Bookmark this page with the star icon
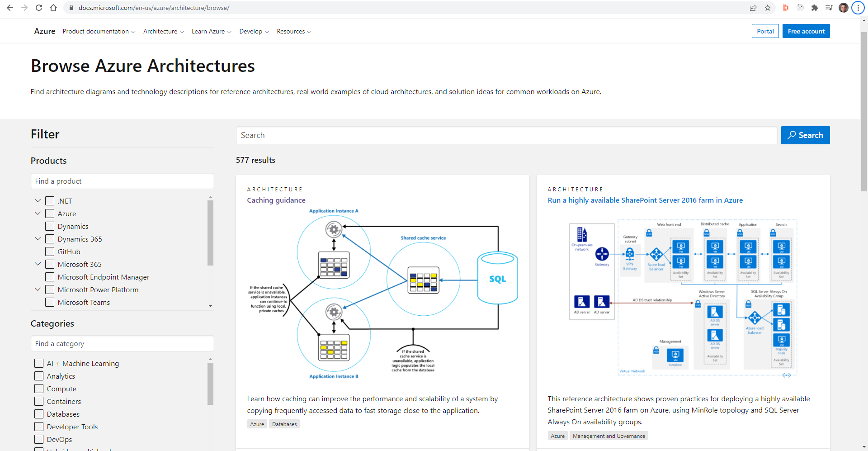868x451 pixels. tap(768, 8)
